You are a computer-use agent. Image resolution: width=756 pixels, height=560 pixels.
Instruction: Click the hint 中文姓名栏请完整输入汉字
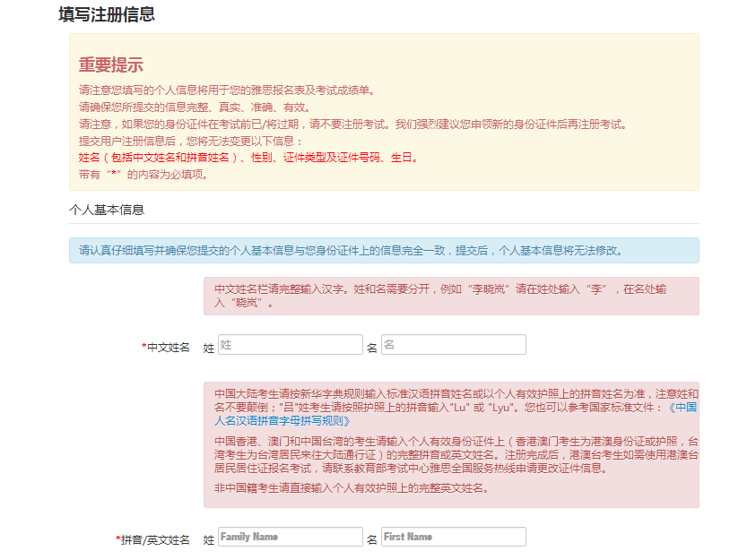(440, 296)
